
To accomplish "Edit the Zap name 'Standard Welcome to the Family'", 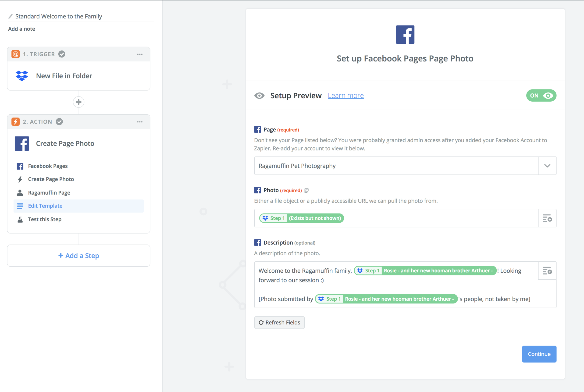I will coord(59,16).
